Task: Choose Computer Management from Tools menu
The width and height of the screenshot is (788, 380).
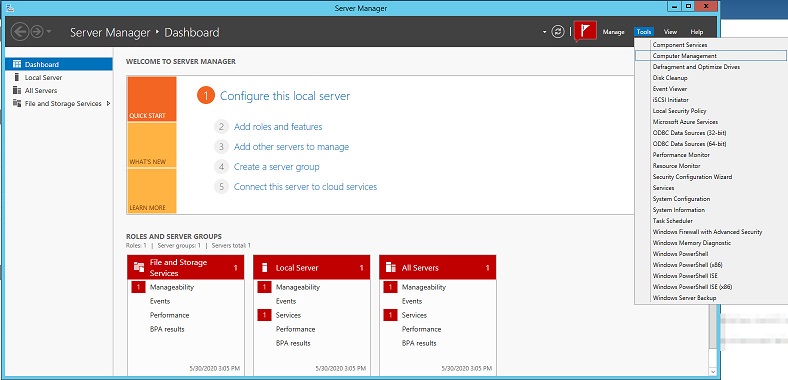Action: 710,56
